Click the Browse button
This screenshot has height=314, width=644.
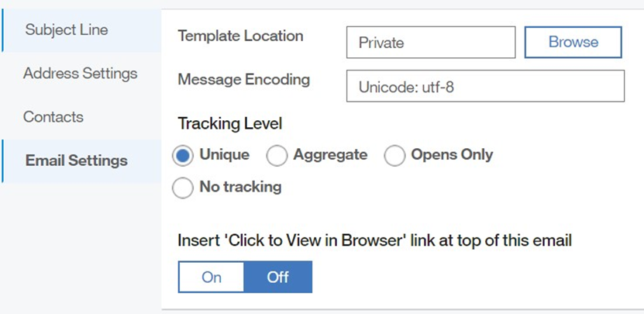(573, 42)
